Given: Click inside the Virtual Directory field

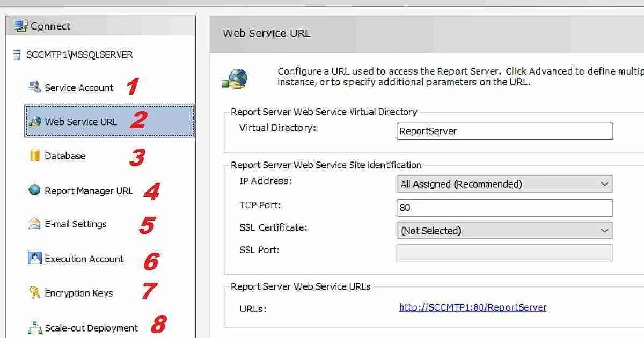Looking at the screenshot, I should click(504, 131).
